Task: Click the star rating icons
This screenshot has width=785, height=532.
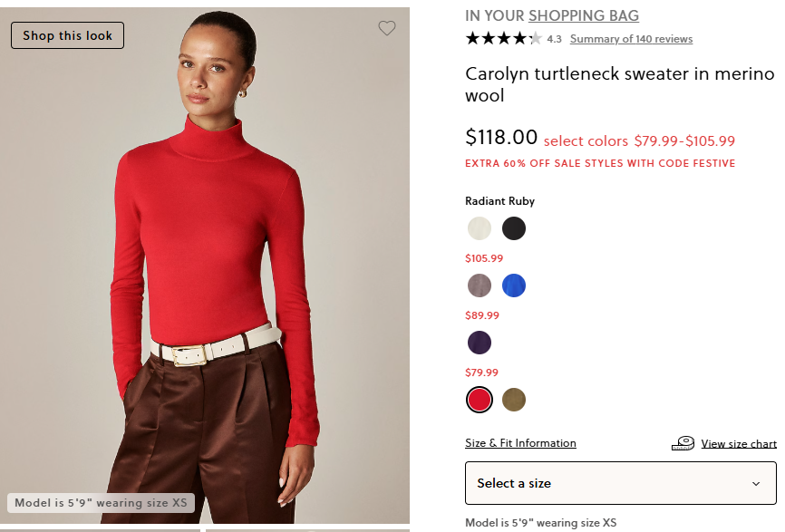Action: tap(504, 39)
